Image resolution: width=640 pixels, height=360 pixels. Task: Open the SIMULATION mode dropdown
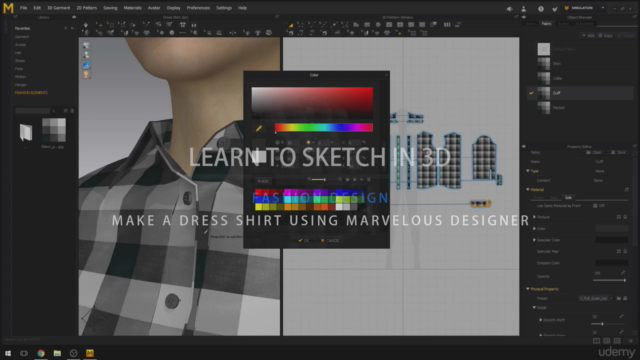point(584,8)
